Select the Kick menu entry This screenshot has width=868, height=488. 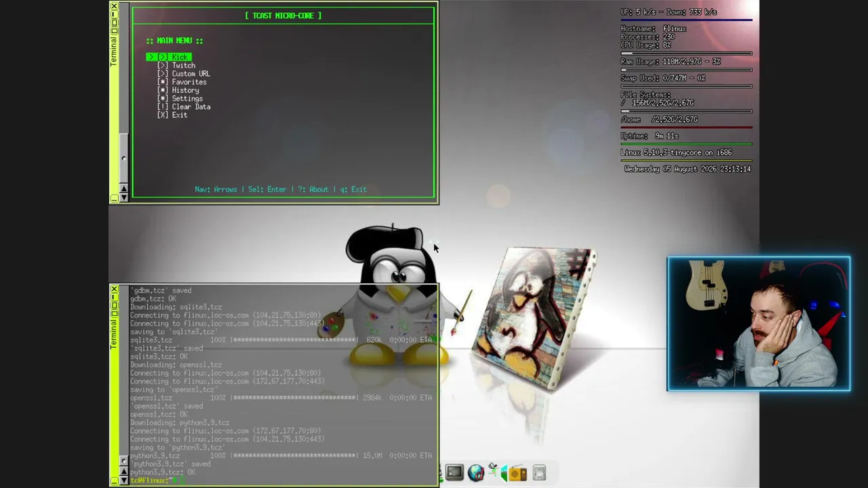[x=169, y=57]
